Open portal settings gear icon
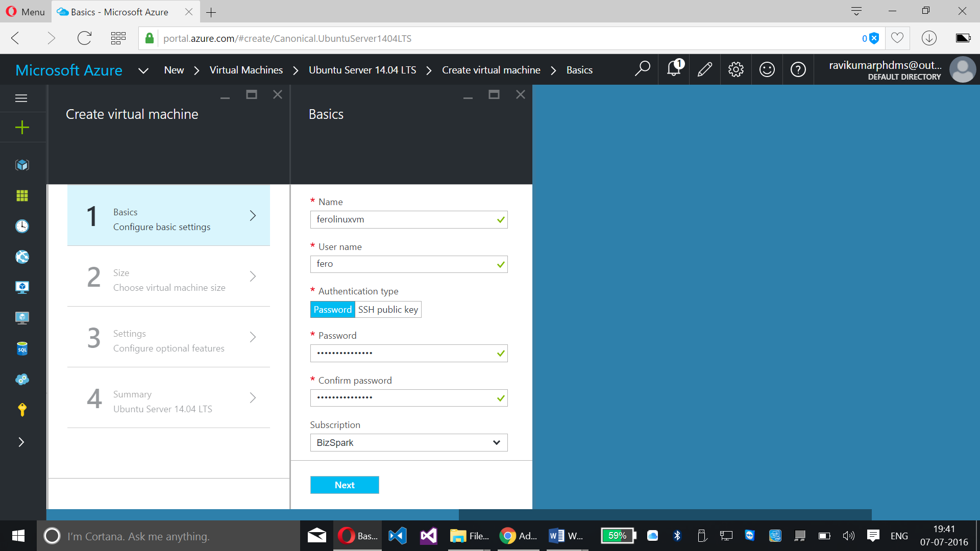 (736, 69)
